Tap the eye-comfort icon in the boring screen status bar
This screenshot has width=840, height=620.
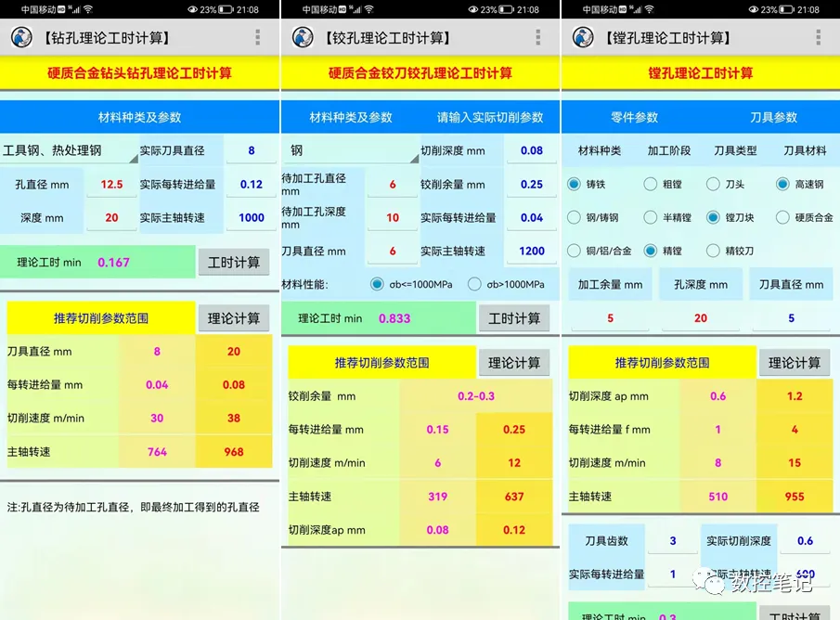753,9
